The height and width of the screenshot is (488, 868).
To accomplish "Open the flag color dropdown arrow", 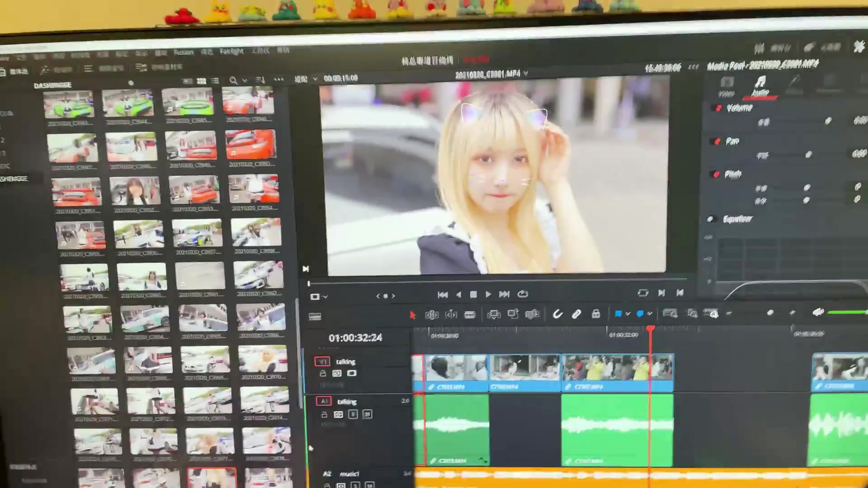I will click(628, 314).
